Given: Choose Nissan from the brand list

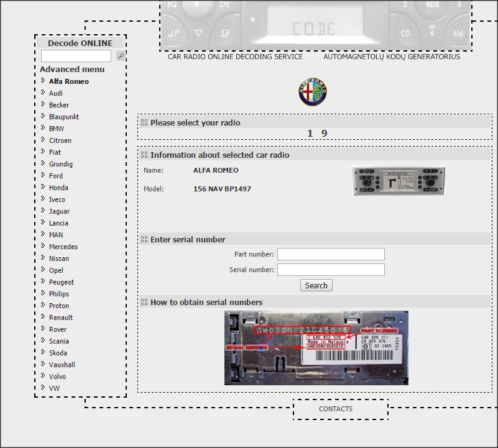Looking at the screenshot, I should coord(59,258).
